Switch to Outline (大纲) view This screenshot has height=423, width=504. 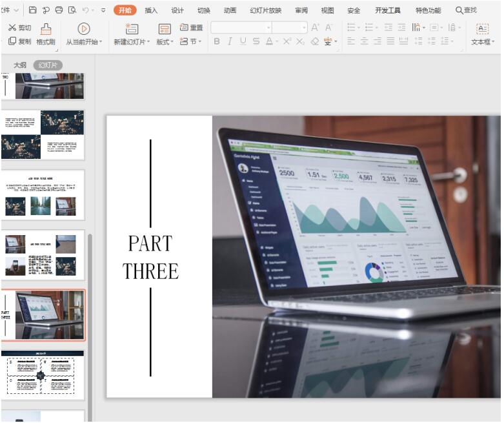[20, 65]
